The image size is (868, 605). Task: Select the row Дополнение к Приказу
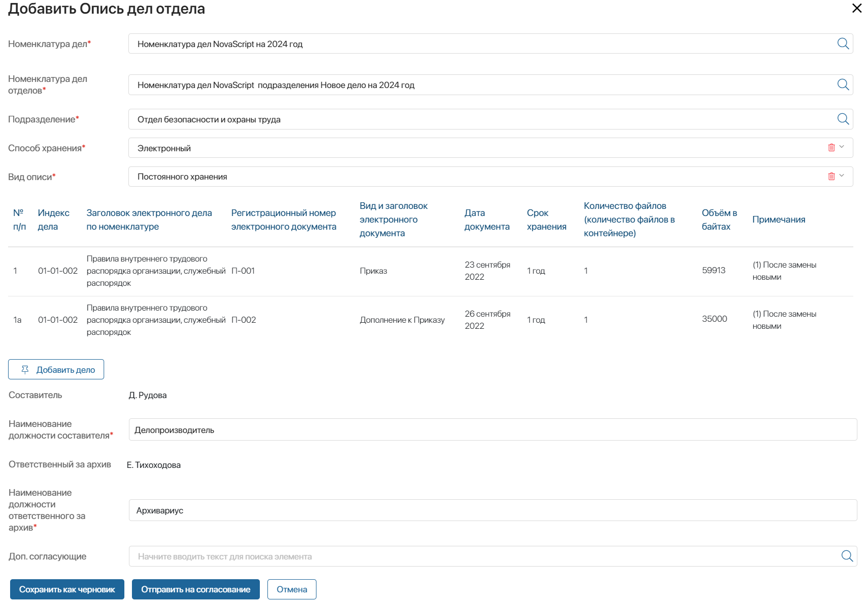(402, 320)
